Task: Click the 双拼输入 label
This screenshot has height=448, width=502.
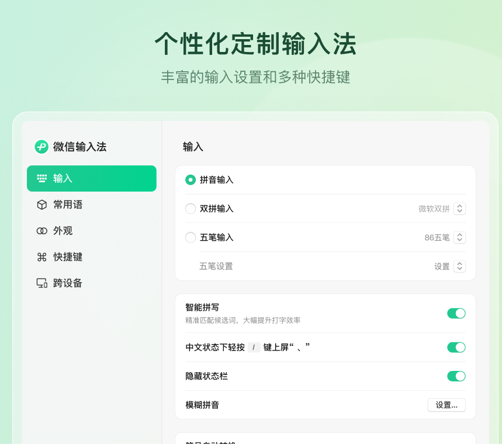Action: pyautogui.click(x=216, y=209)
